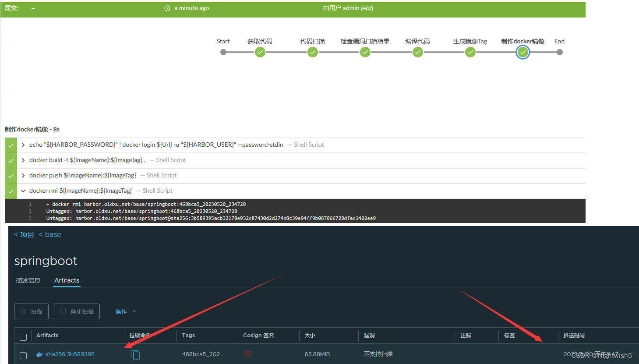Click the 停止扫描 button
639x364 pixels.
(77, 311)
